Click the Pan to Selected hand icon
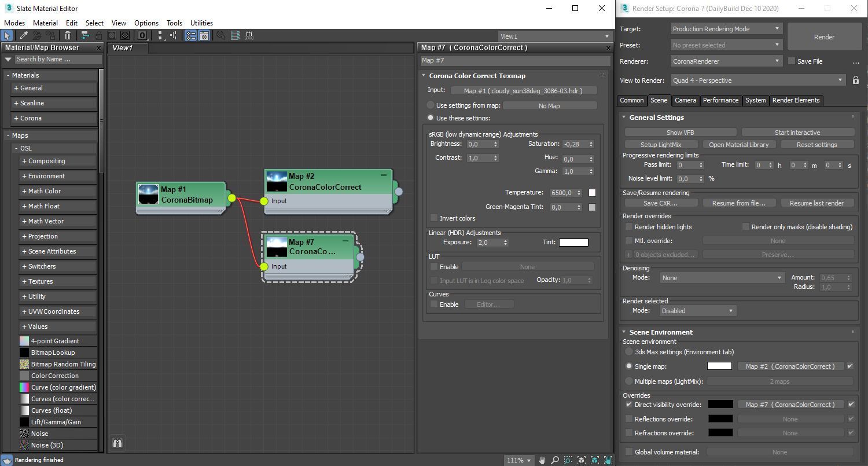 pos(608,460)
